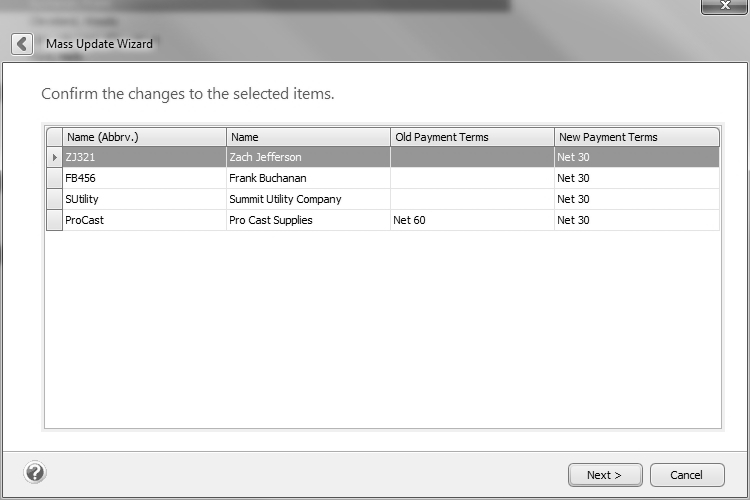The height and width of the screenshot is (500, 750).
Task: Click the row selector for ZJ321
Action: click(54, 157)
